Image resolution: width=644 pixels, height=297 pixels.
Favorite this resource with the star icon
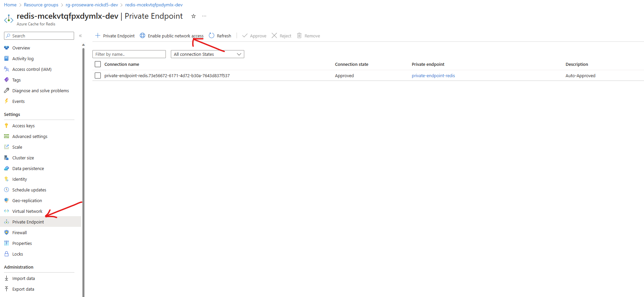[x=193, y=16]
